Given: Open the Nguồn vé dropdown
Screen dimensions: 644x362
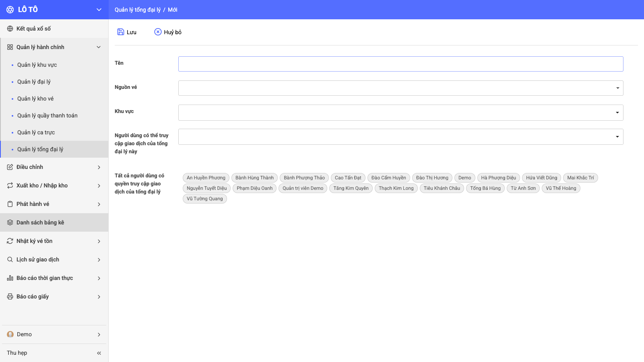Looking at the screenshot, I should point(400,88).
